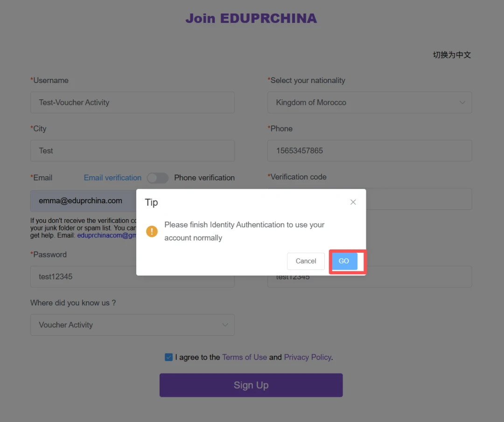Click the GO button in the Tip dialog
The width and height of the screenshot is (504, 422).
[343, 261]
